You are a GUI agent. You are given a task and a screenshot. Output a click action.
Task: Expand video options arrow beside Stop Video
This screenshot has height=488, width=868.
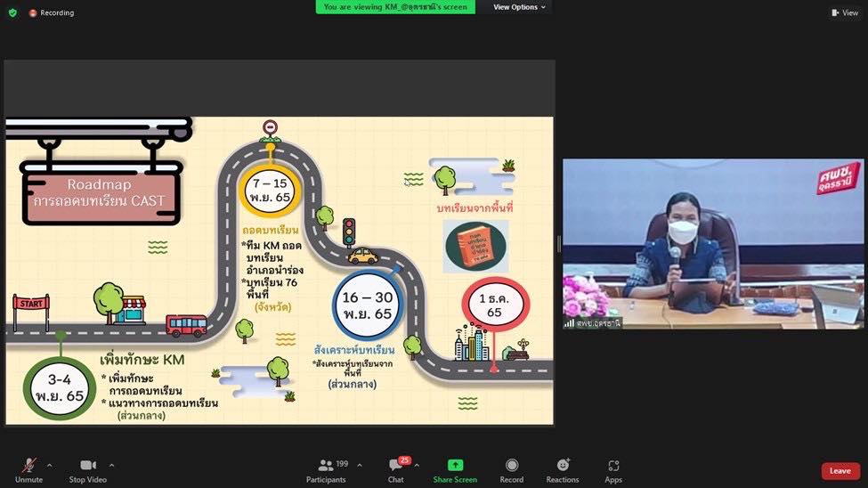[x=111, y=465]
